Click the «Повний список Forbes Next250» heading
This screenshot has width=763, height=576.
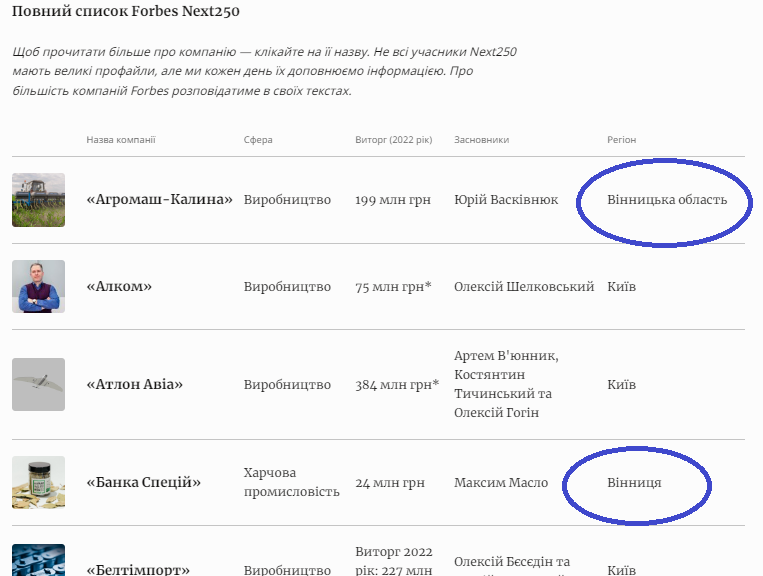point(126,13)
